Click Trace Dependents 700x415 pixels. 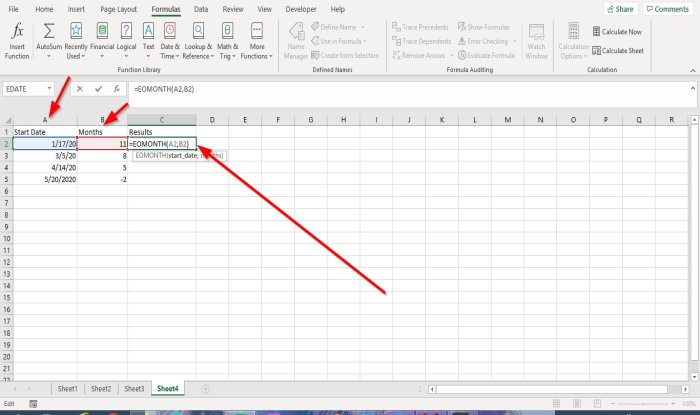click(x=422, y=41)
